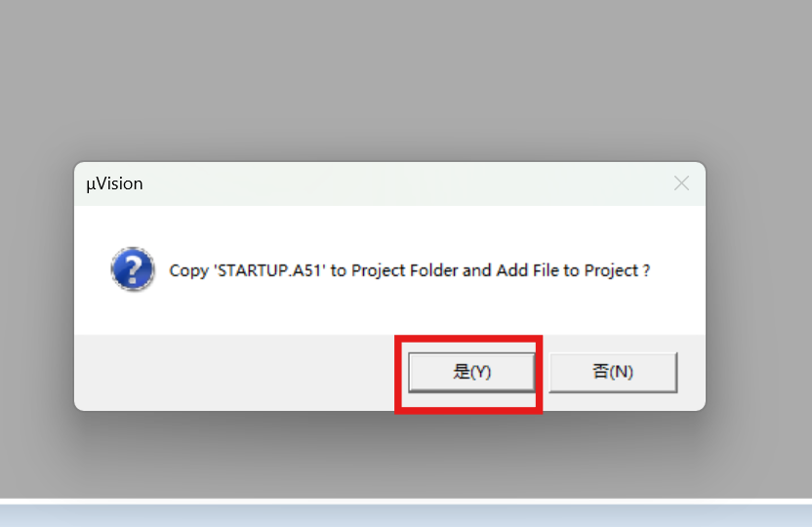This screenshot has height=527, width=812.
Task: Click the light blue strip at bottom
Action: (x=406, y=515)
